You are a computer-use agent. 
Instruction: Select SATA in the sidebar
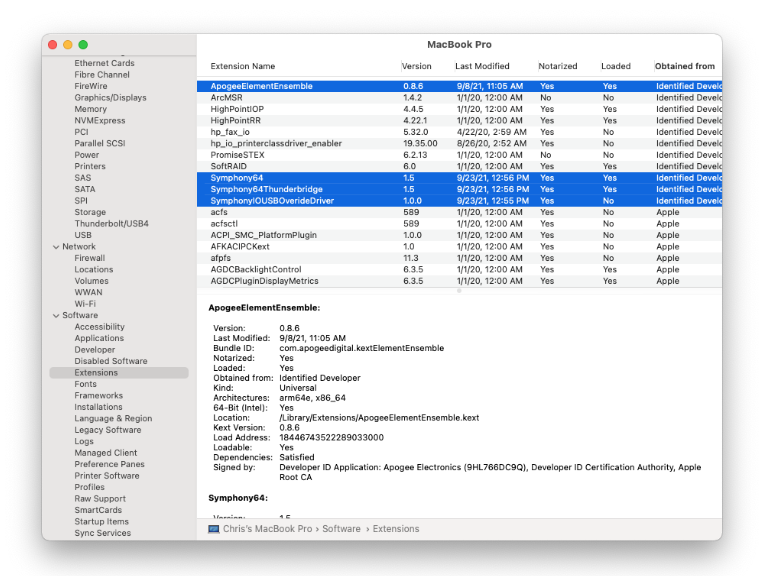[x=85, y=189]
